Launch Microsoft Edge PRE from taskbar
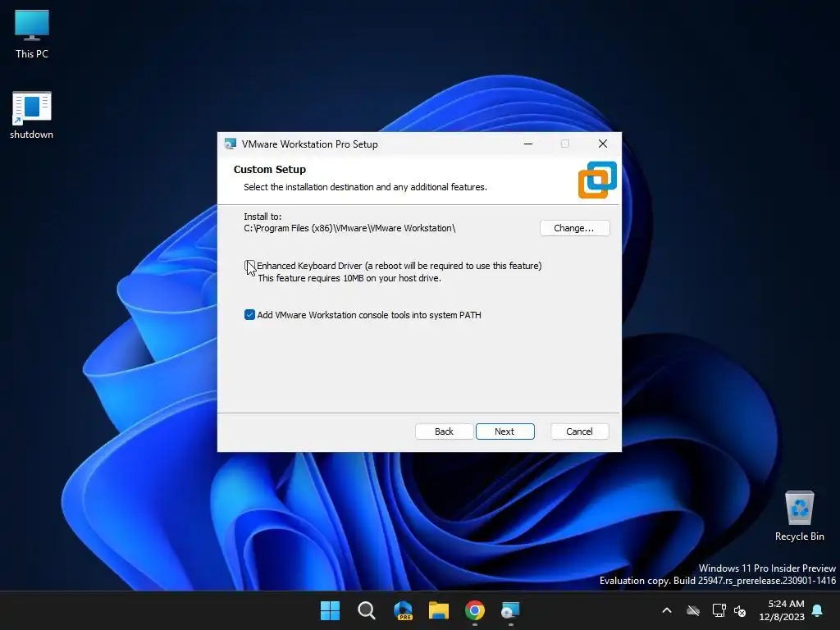This screenshot has width=840, height=630. [403, 610]
